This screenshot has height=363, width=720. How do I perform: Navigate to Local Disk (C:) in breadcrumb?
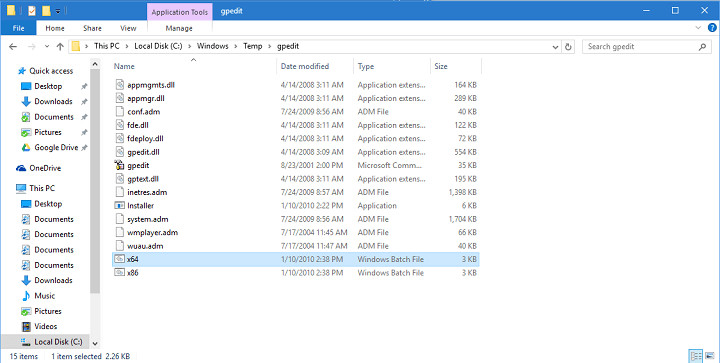coord(158,46)
